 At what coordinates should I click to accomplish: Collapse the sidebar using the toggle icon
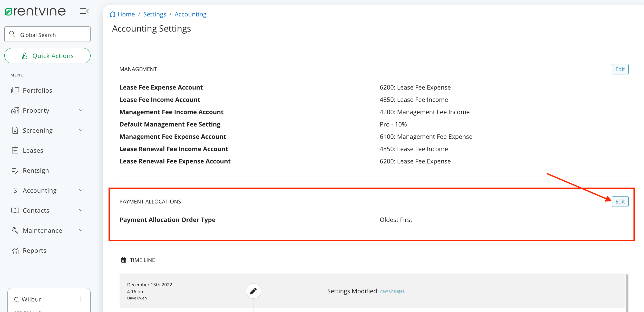click(x=84, y=11)
